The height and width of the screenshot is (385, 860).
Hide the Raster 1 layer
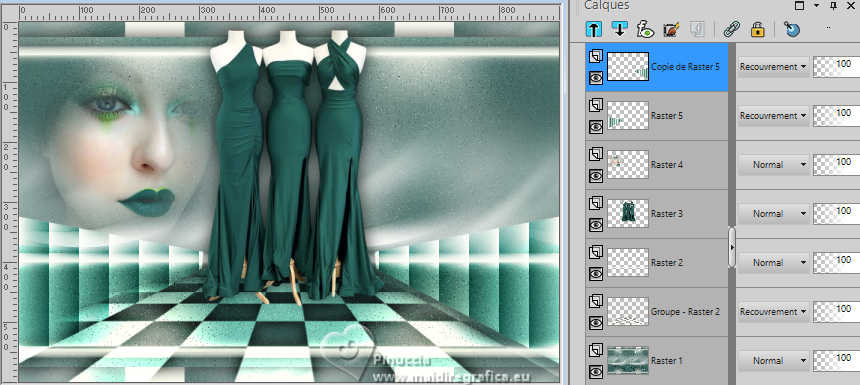pos(596,372)
